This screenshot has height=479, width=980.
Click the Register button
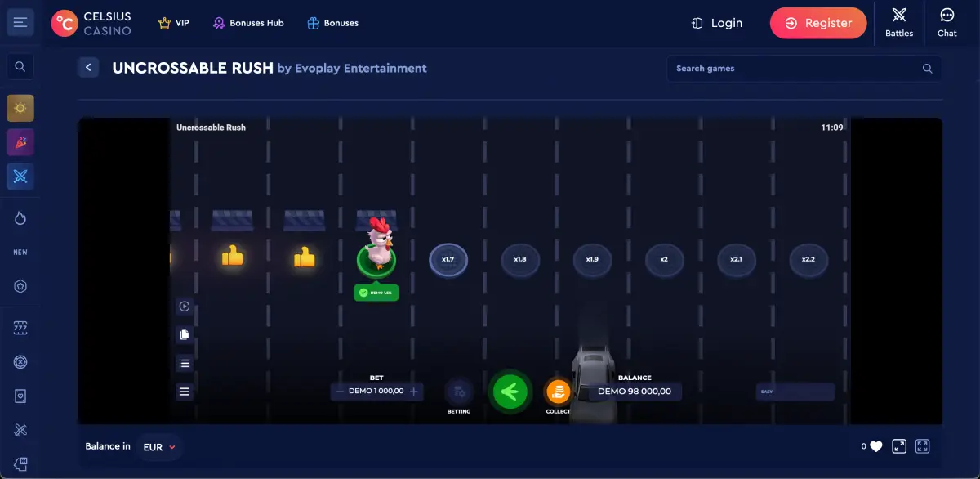point(818,23)
